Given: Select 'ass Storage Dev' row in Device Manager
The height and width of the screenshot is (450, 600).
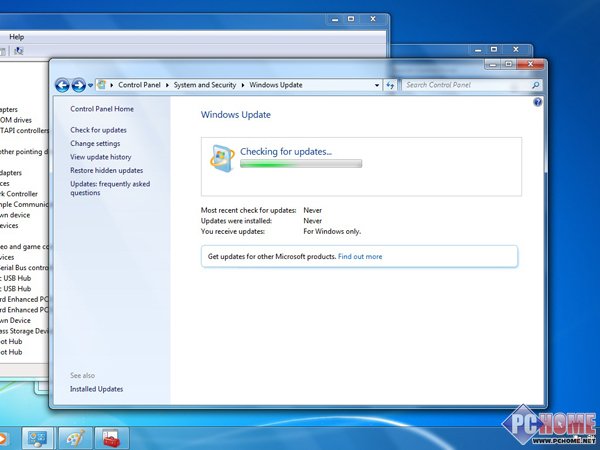Looking at the screenshot, I should [x=24, y=331].
